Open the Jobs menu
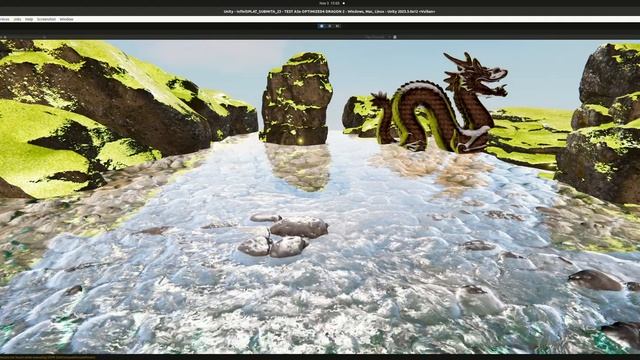The height and width of the screenshot is (360, 640). [17, 19]
